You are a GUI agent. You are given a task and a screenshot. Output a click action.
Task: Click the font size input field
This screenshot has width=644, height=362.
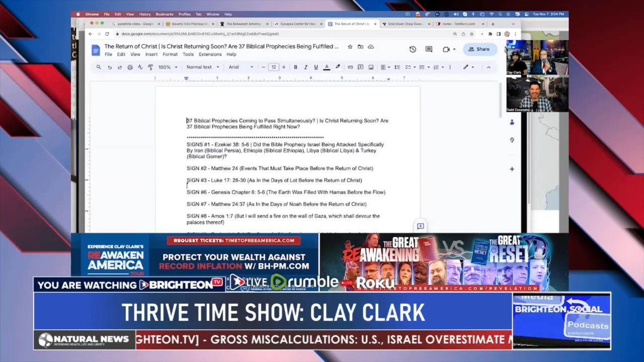coord(273,67)
